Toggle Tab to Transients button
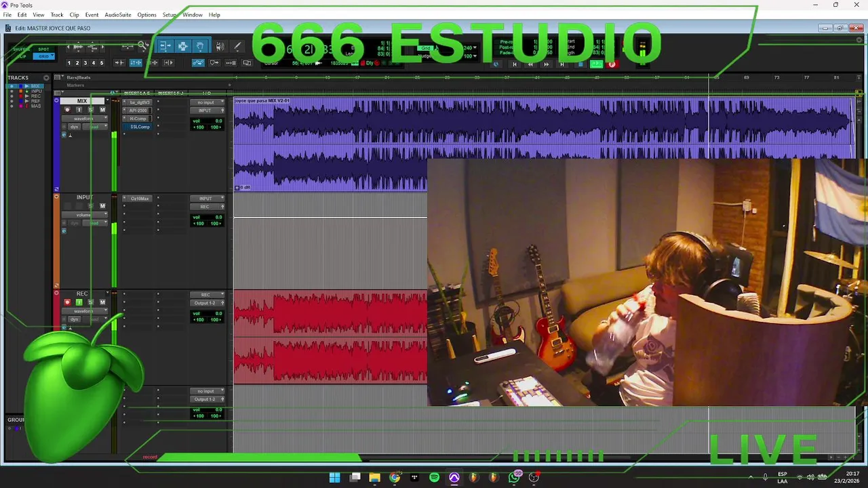This screenshot has height=488, width=868. pyautogui.click(x=120, y=63)
